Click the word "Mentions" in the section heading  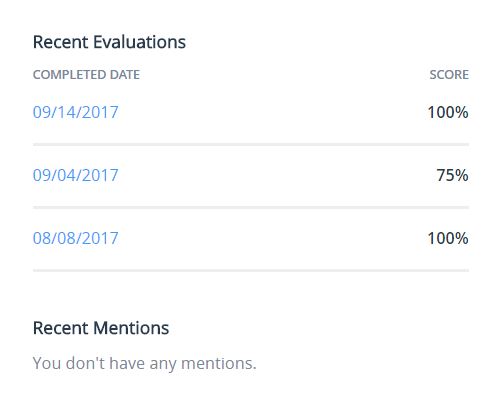coord(131,328)
